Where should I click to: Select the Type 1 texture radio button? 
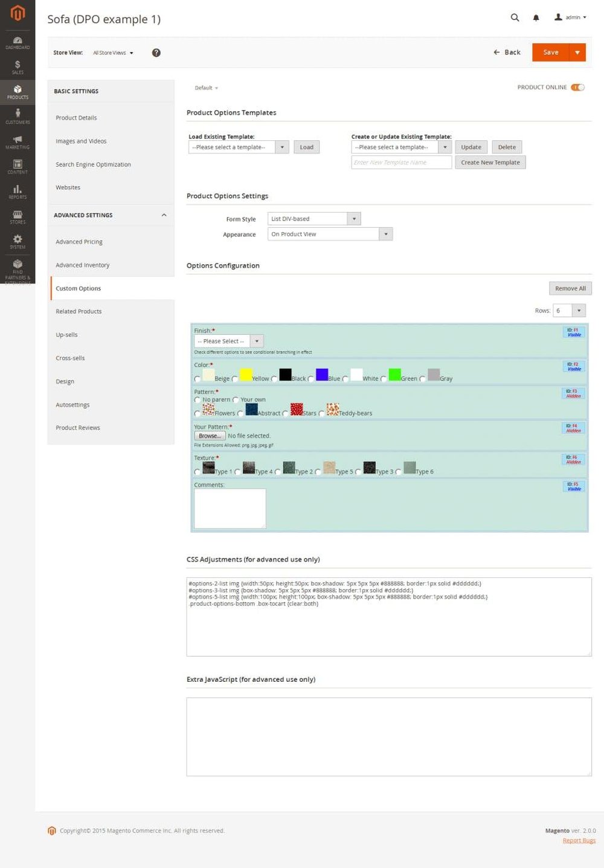(x=197, y=471)
